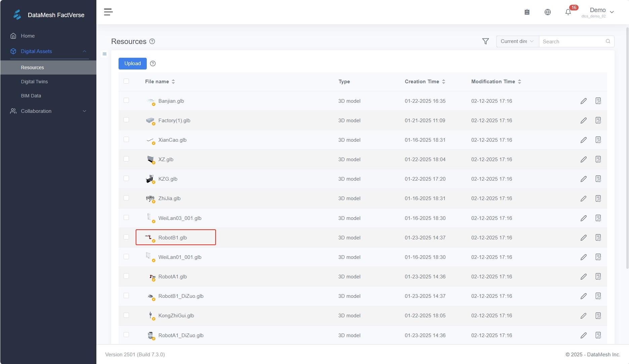Screen dimensions: 629x364
Task: Click the globe language icon
Action: pyautogui.click(x=547, y=12)
